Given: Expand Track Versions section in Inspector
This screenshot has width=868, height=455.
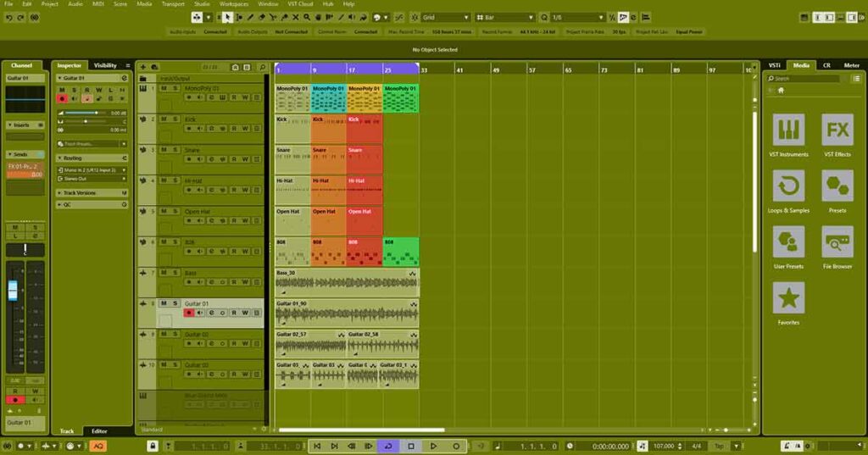Looking at the screenshot, I should click(92, 193).
